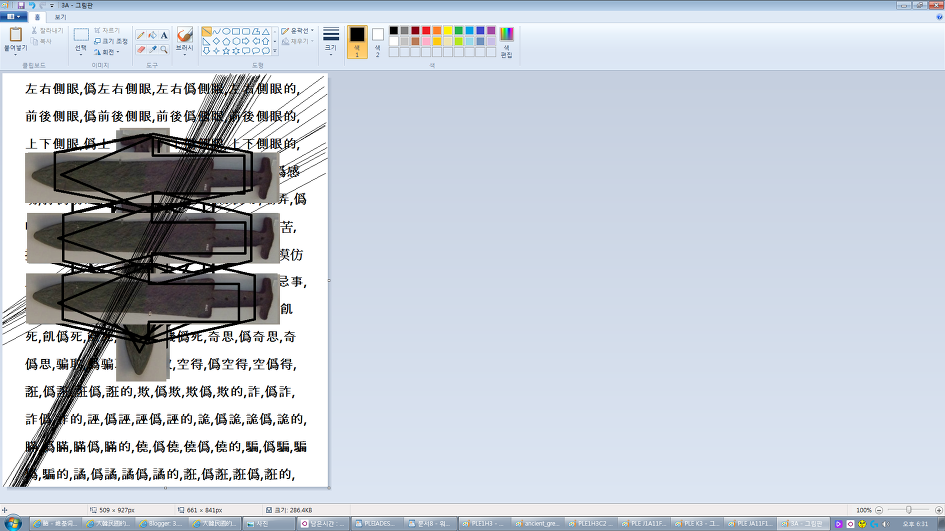Select the Pencil tool

(x=141, y=35)
